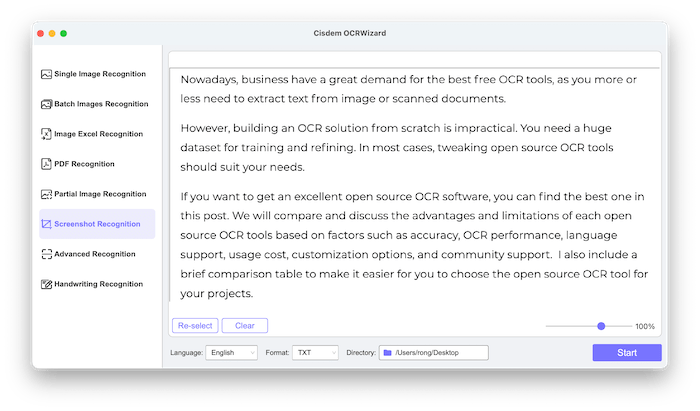The height and width of the screenshot is (411, 700).
Task: Click the Handwriting Recognition icon
Action: [46, 284]
